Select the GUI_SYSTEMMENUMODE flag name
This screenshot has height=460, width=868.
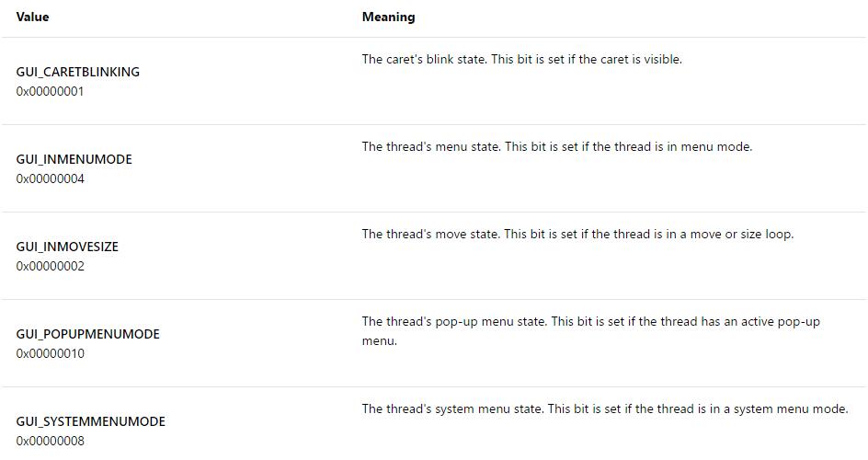pyautogui.click(x=91, y=421)
